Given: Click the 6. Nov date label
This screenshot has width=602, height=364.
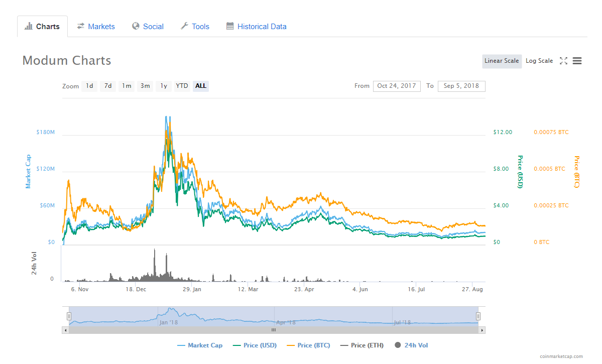Looking at the screenshot, I should (x=79, y=289).
